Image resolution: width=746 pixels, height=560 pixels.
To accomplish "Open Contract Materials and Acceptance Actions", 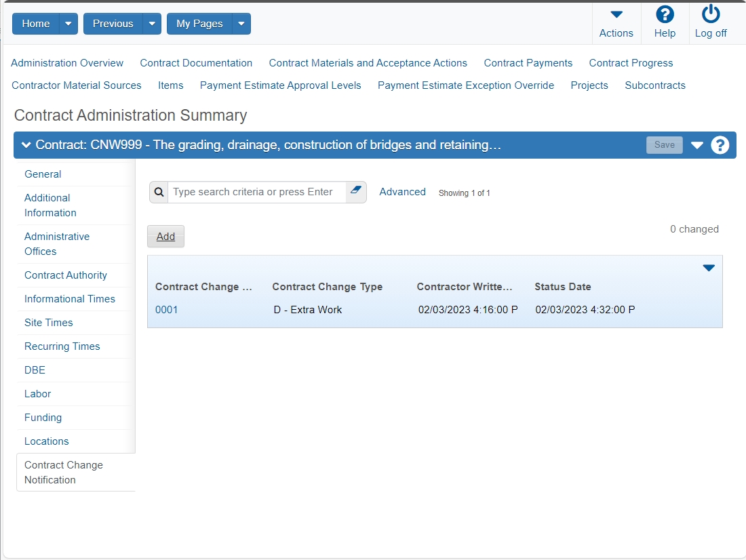I will (x=368, y=63).
